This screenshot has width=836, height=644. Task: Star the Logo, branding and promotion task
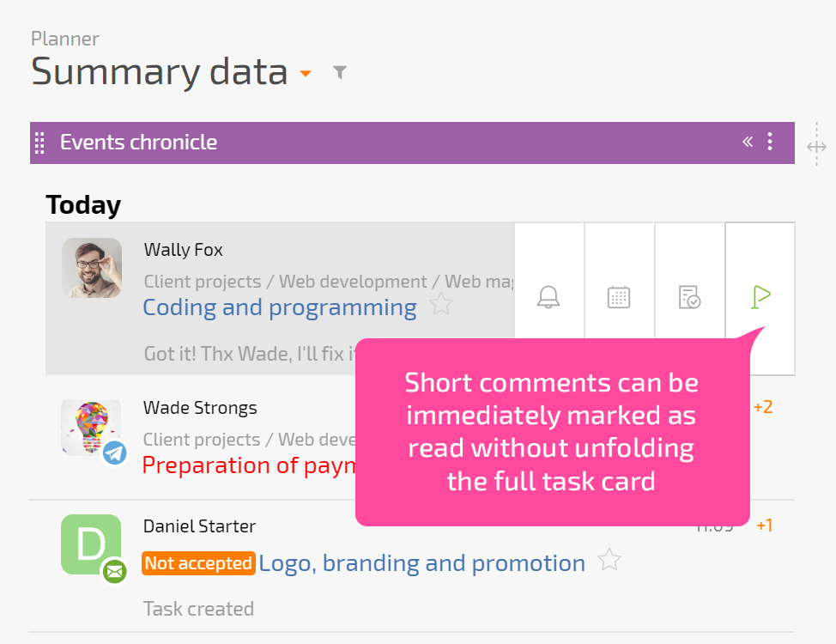click(x=609, y=560)
